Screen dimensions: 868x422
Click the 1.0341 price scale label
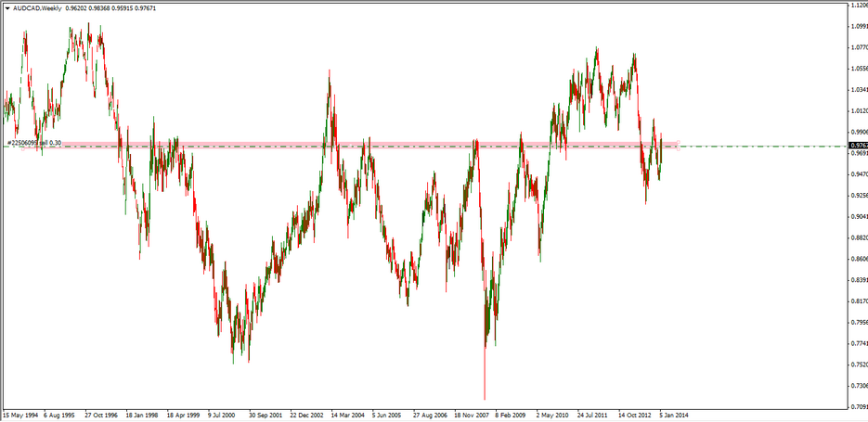point(859,89)
